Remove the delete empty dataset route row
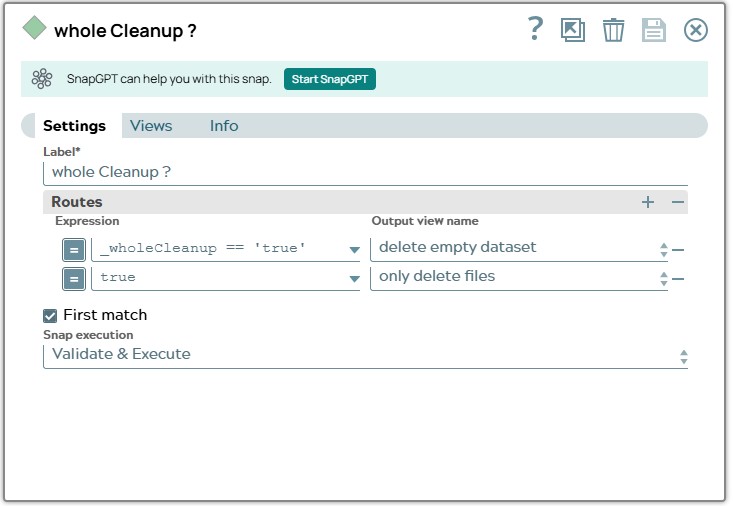 click(678, 250)
